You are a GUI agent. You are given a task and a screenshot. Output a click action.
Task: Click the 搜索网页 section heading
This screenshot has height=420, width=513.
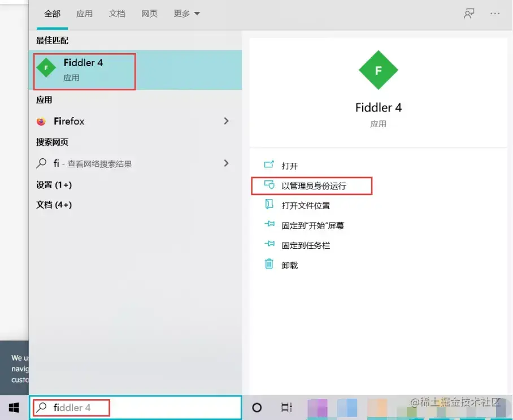click(52, 142)
